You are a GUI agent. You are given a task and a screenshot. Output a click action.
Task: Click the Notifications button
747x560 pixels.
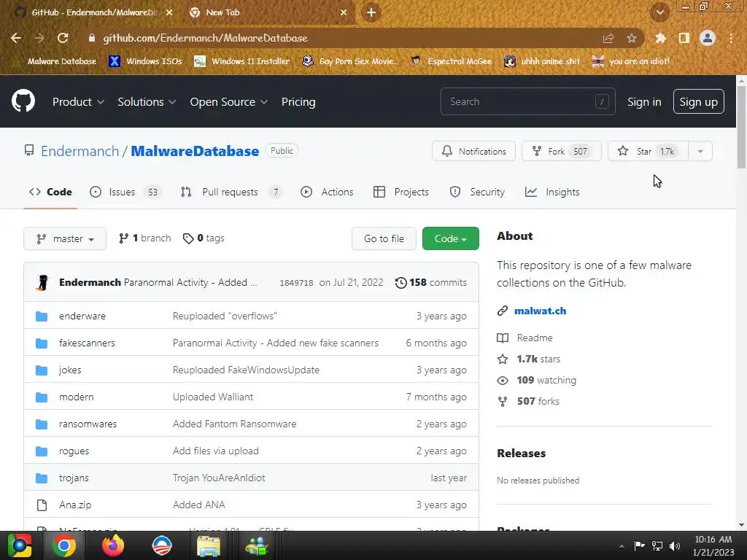click(x=473, y=151)
